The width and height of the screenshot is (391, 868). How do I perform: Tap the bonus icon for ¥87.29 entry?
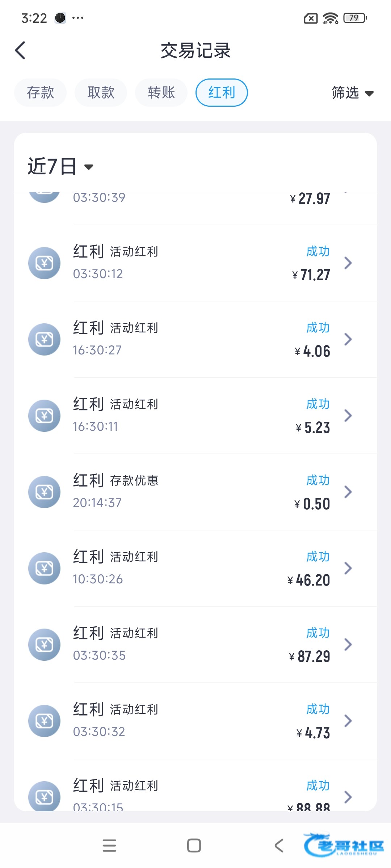[44, 644]
